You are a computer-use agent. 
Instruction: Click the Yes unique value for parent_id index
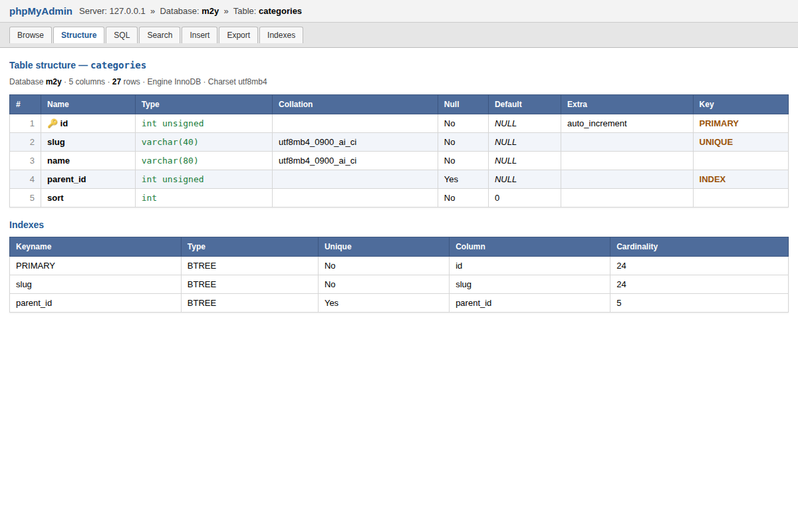tap(331, 303)
